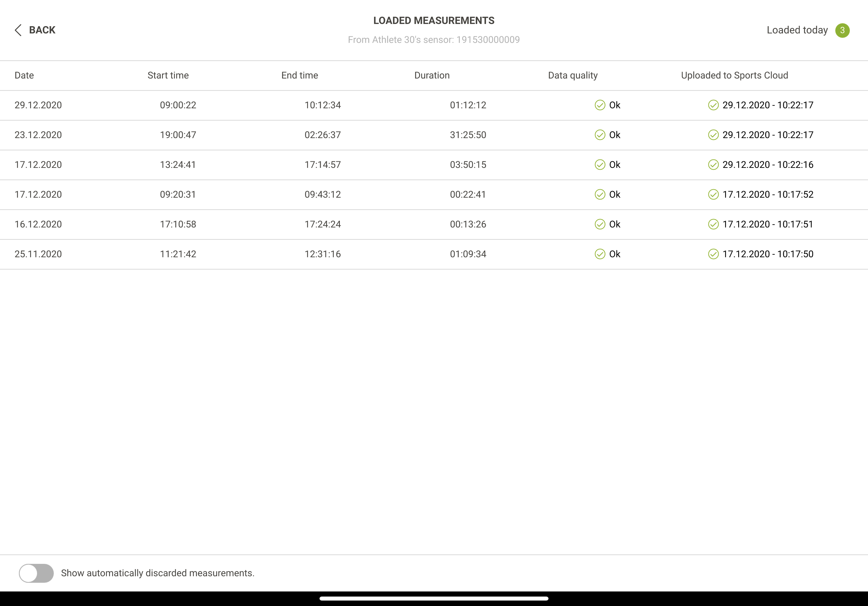Click the LOADED MEASUREMENTS title

click(434, 20)
